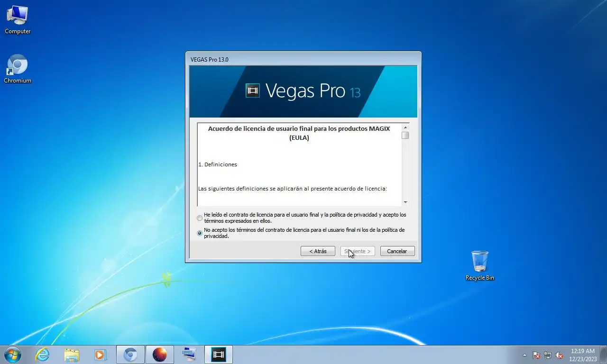Click the VEGAS Pro 13.0 window title
The width and height of the screenshot is (607, 364).
[209, 60]
